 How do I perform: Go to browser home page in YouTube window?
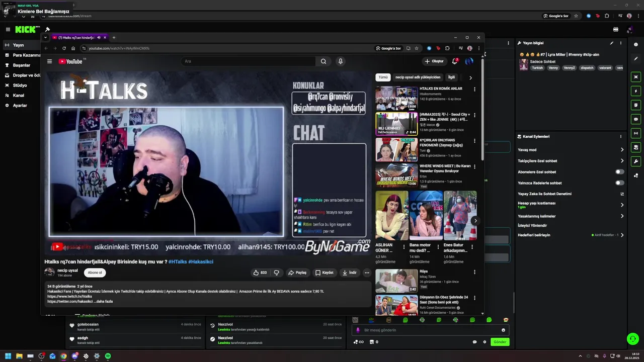(73, 48)
